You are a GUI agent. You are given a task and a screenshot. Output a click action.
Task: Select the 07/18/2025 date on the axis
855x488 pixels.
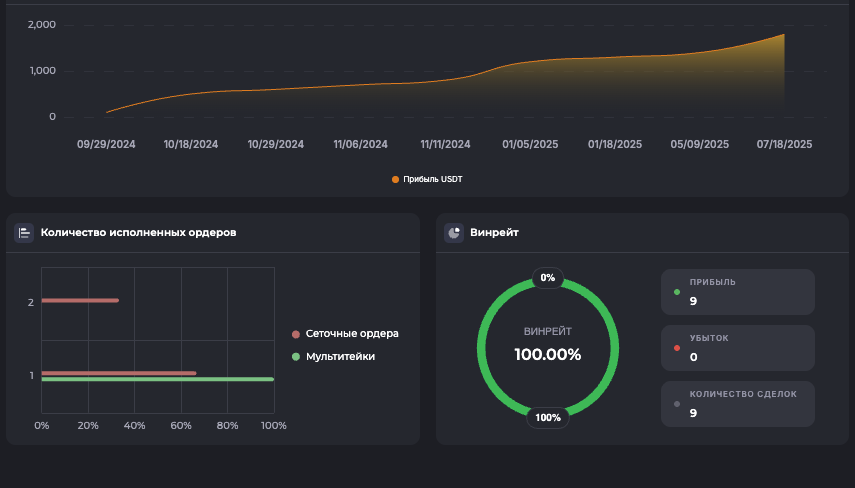785,144
